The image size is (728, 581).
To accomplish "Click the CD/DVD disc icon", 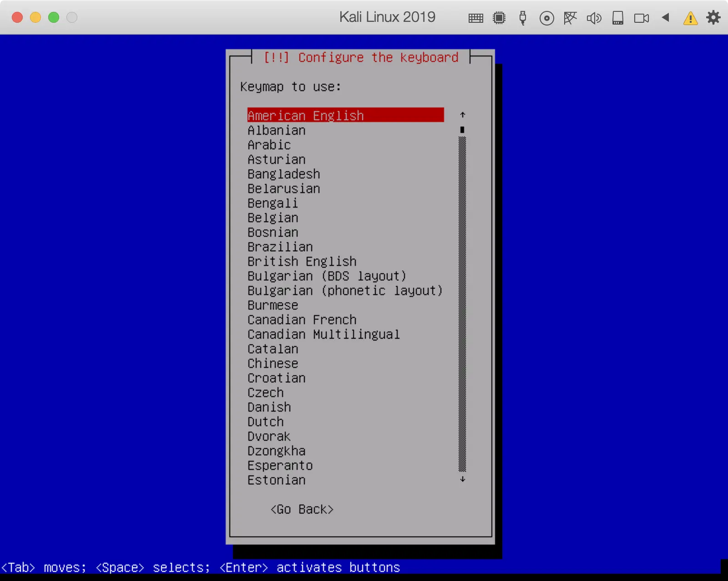I will (546, 18).
